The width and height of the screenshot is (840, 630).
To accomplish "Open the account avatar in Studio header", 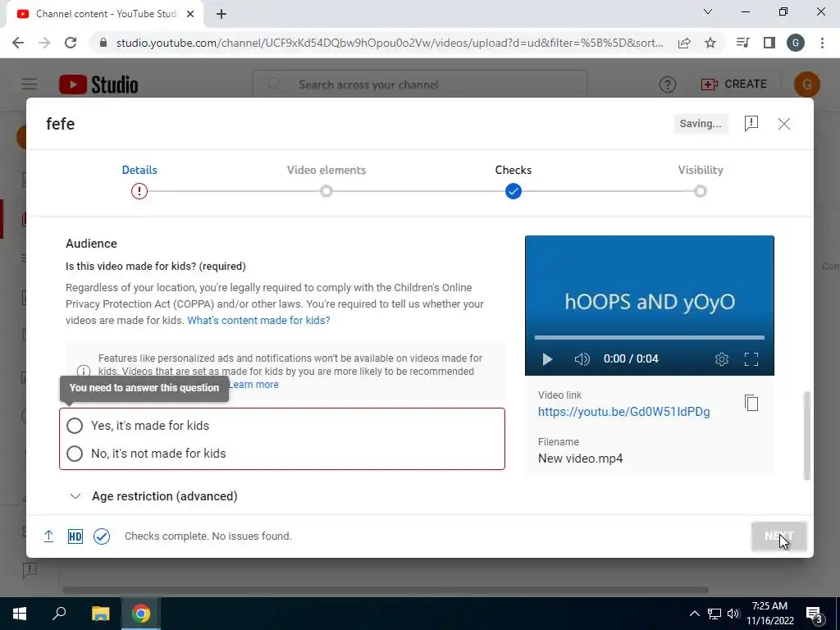I will 806,84.
